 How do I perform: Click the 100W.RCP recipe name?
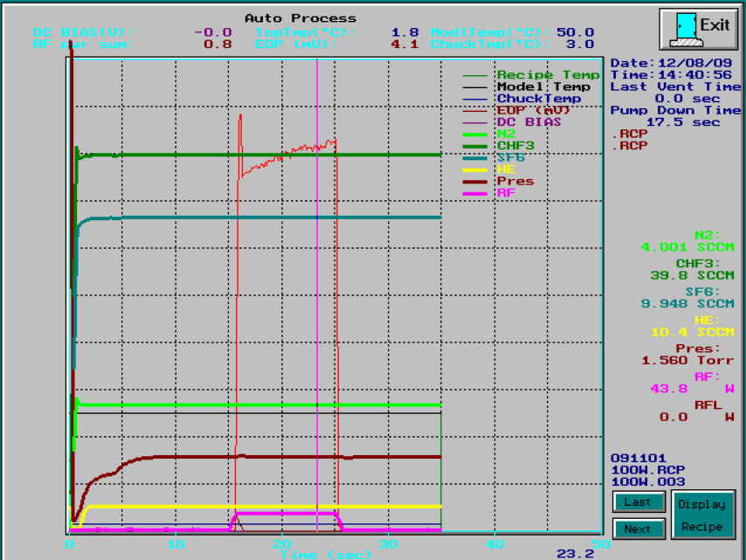647,470
